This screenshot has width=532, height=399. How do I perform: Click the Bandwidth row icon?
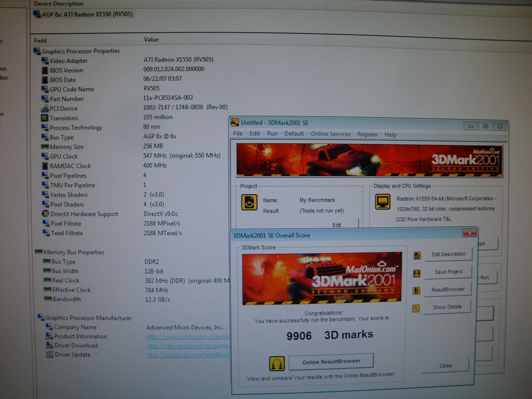pos(48,299)
